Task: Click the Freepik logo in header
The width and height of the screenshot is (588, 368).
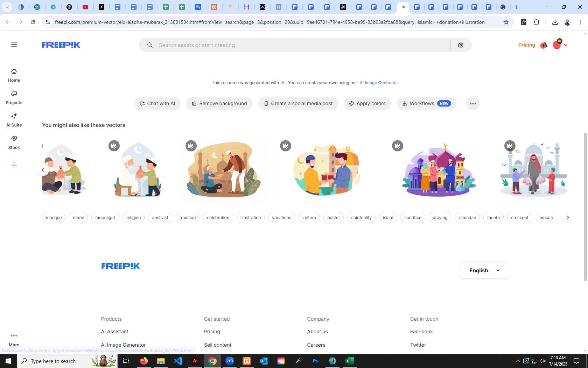Action: pos(61,45)
